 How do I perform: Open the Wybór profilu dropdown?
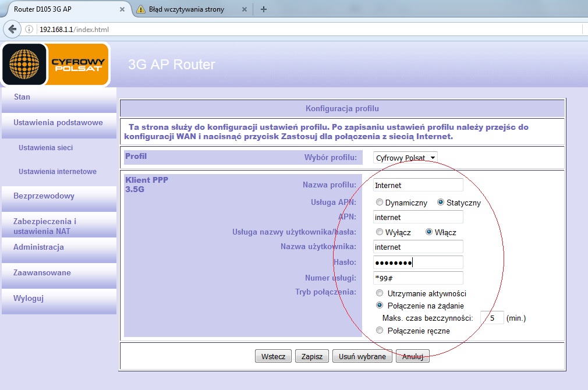tap(405, 158)
